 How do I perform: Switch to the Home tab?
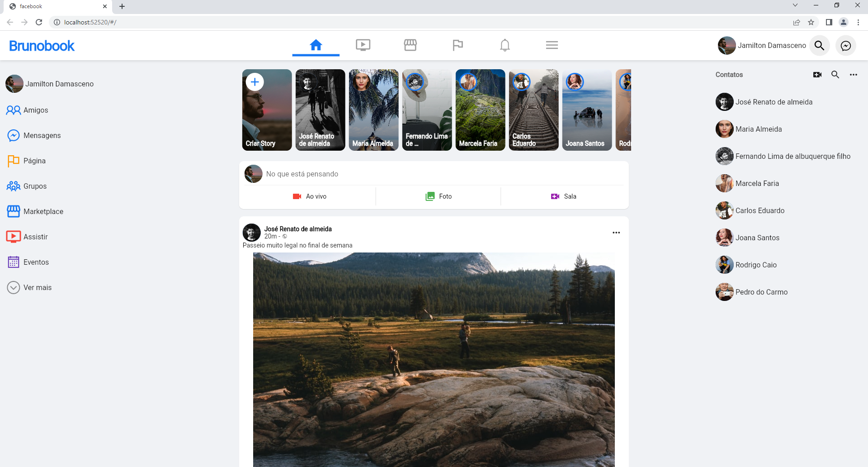pos(316,45)
